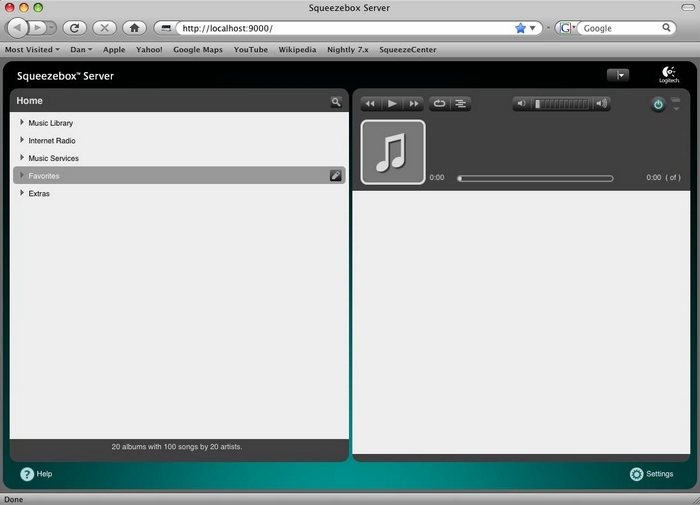Image resolution: width=700 pixels, height=505 pixels.
Task: Open the Most Visited bookmarks menu
Action: 32,50
